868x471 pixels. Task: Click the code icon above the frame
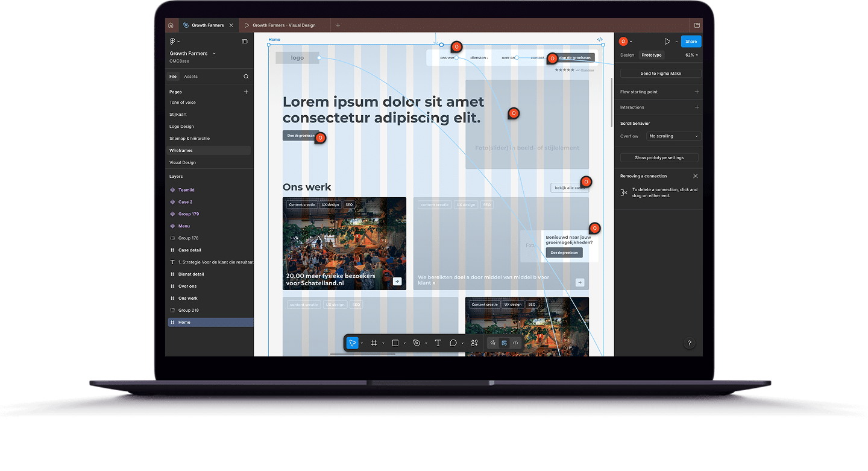click(x=600, y=40)
